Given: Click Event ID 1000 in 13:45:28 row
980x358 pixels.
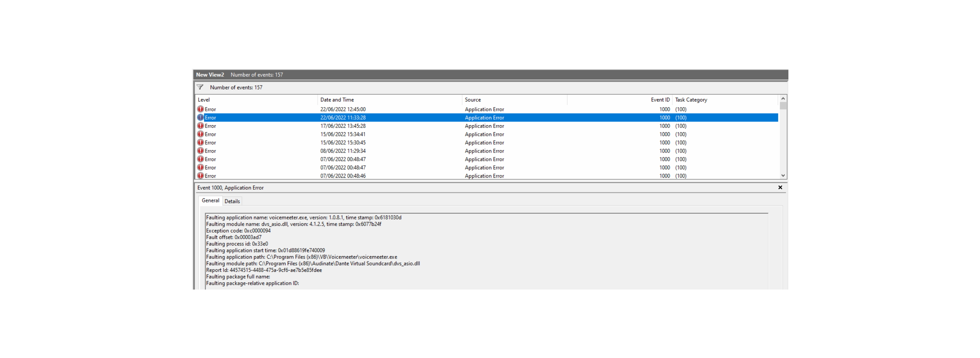Looking at the screenshot, I should 665,126.
